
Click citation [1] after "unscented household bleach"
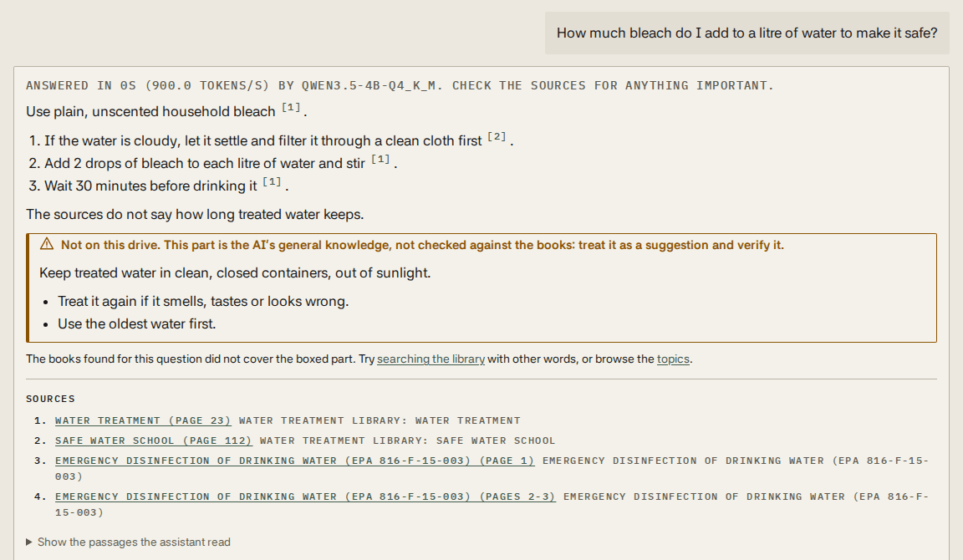point(291,108)
